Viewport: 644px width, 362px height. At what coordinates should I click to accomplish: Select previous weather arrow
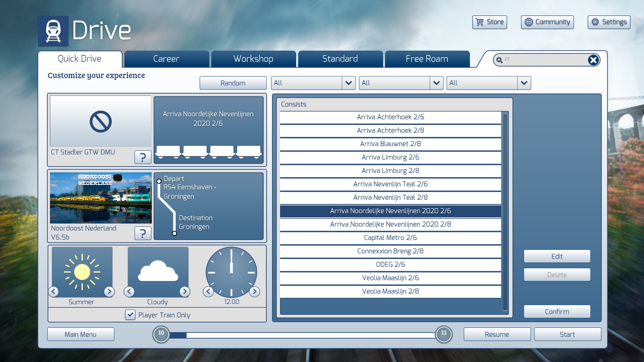click(129, 292)
